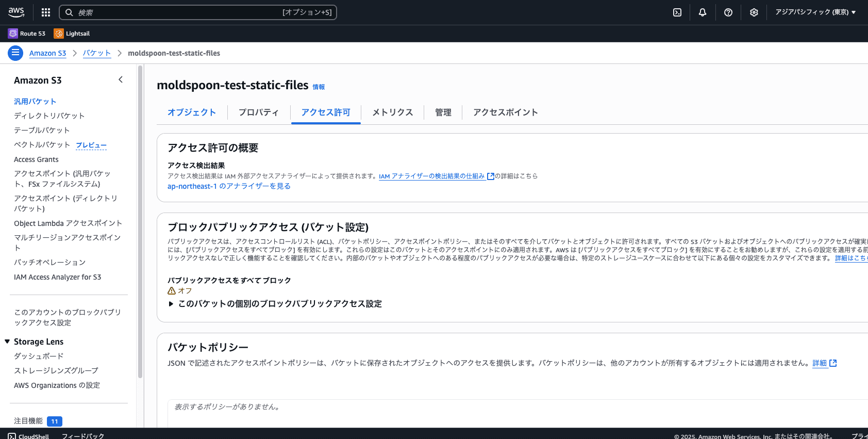Click the sidebar vertical scrollbar

tap(140, 222)
